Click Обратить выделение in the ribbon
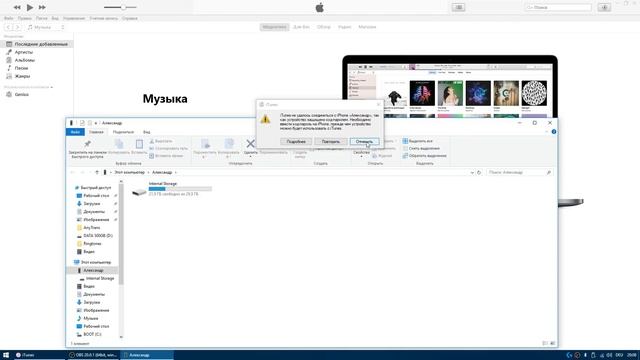The width and height of the screenshot is (640, 360). pyautogui.click(x=424, y=156)
